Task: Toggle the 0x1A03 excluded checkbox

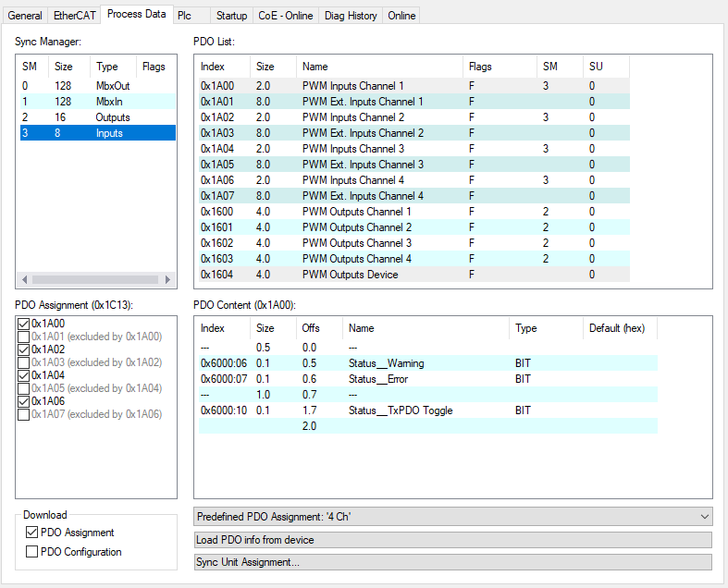Action: click(24, 362)
